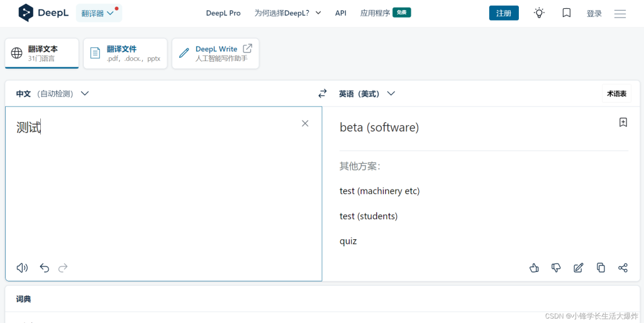This screenshot has height=323, width=644.
Task: Expand the 为何选择DeepL? menu
Action: (x=287, y=13)
